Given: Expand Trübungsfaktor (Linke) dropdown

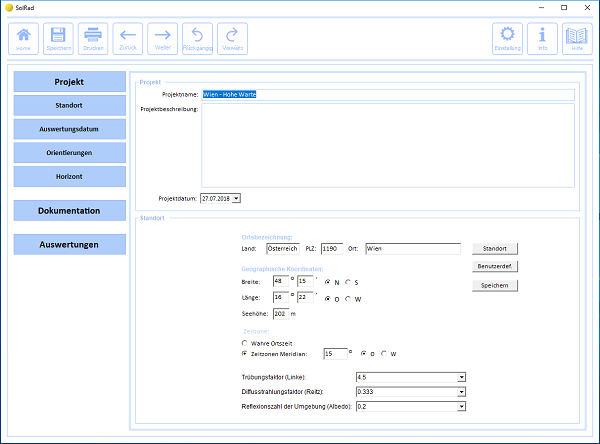Looking at the screenshot, I should coord(462,377).
